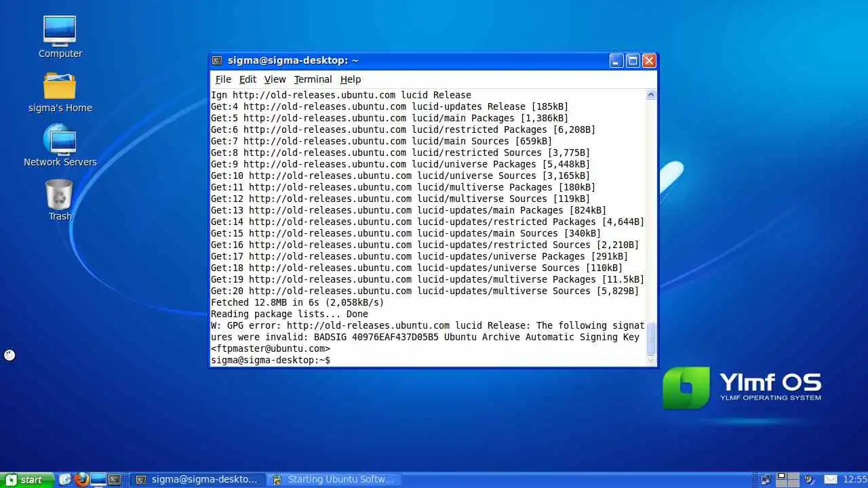Launch terminal from the quick-launch bar
The image size is (868, 488).
pyautogui.click(x=115, y=479)
